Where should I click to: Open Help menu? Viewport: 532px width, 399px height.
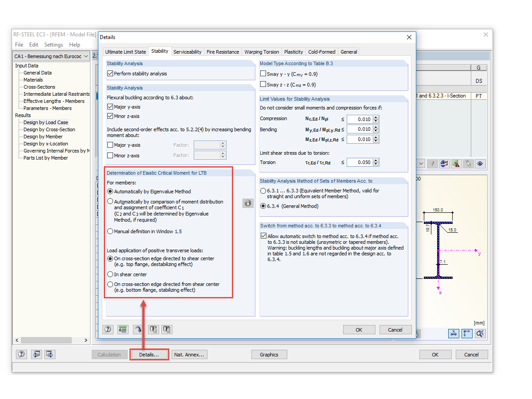click(x=75, y=45)
